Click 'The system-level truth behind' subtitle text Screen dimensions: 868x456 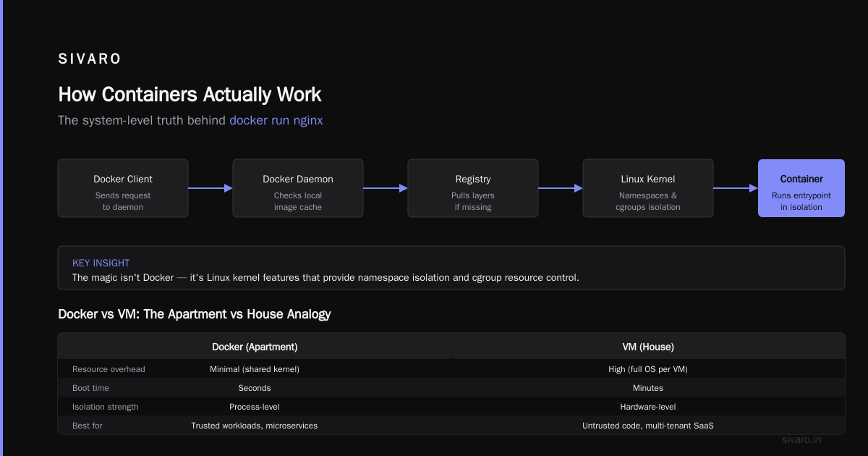pos(142,120)
